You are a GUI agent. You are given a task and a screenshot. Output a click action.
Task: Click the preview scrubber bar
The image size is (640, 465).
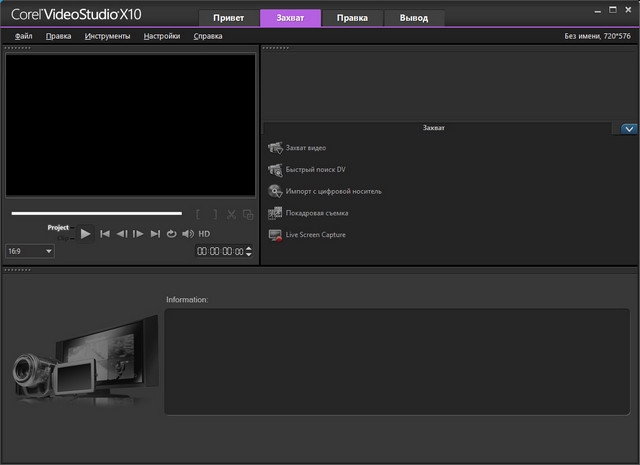[97, 213]
